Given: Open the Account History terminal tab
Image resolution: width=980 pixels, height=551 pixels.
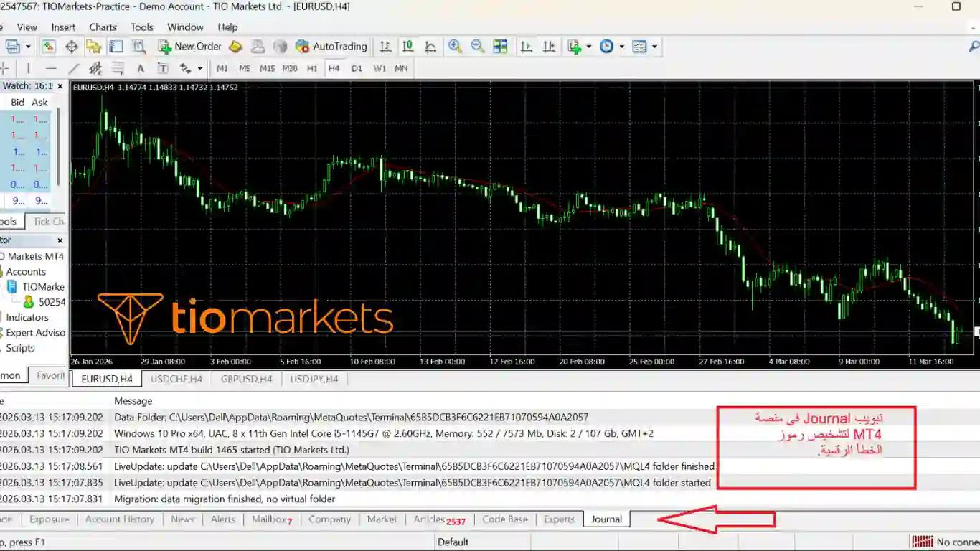Looking at the screenshot, I should click(120, 519).
